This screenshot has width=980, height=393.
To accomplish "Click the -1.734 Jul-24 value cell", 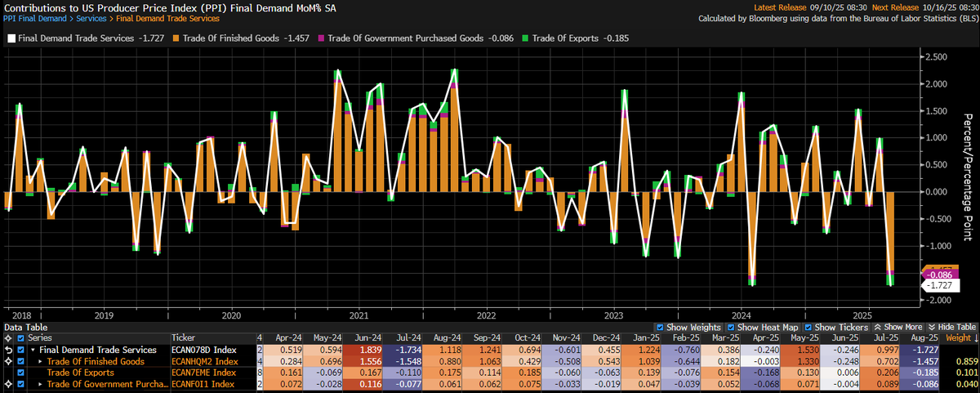I will (403, 349).
